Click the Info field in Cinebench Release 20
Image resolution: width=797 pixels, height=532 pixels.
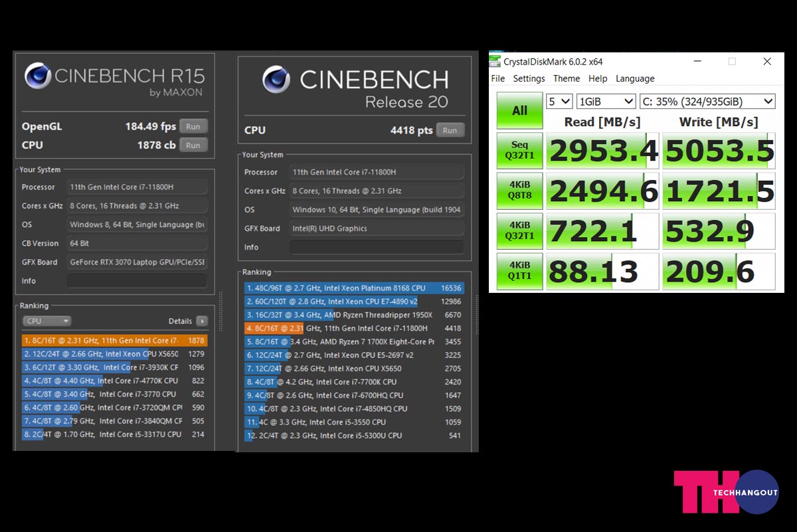(377, 247)
